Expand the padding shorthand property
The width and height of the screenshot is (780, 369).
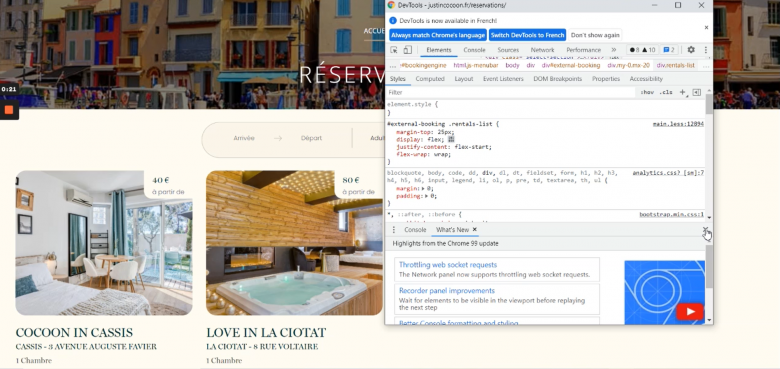427,196
